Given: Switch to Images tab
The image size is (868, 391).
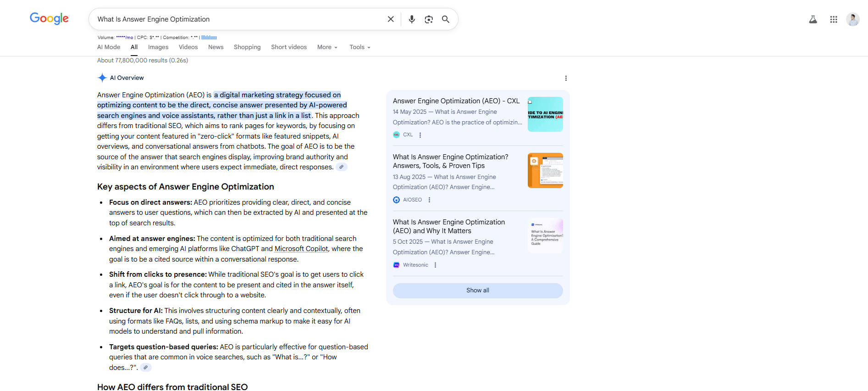Looking at the screenshot, I should coord(158,47).
